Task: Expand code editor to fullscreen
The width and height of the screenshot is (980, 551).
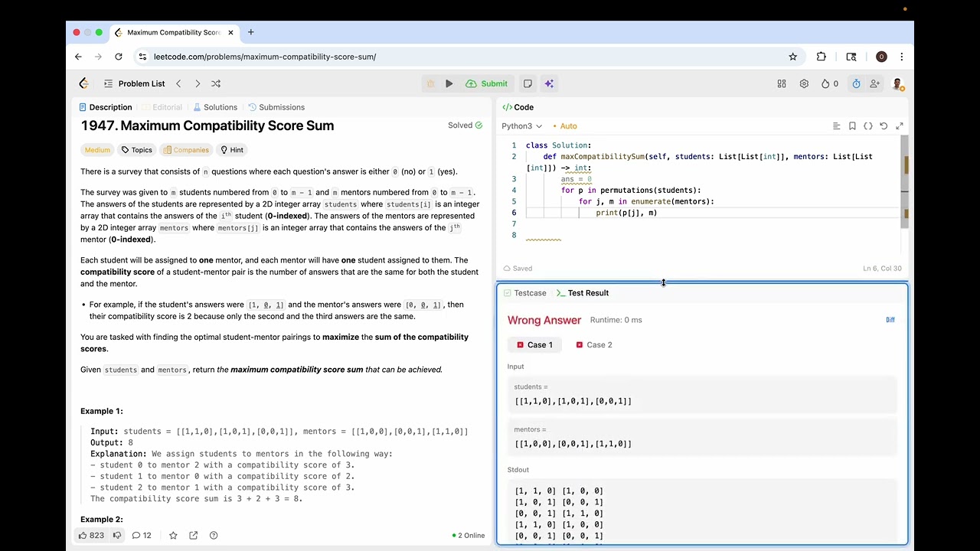Action: point(900,126)
